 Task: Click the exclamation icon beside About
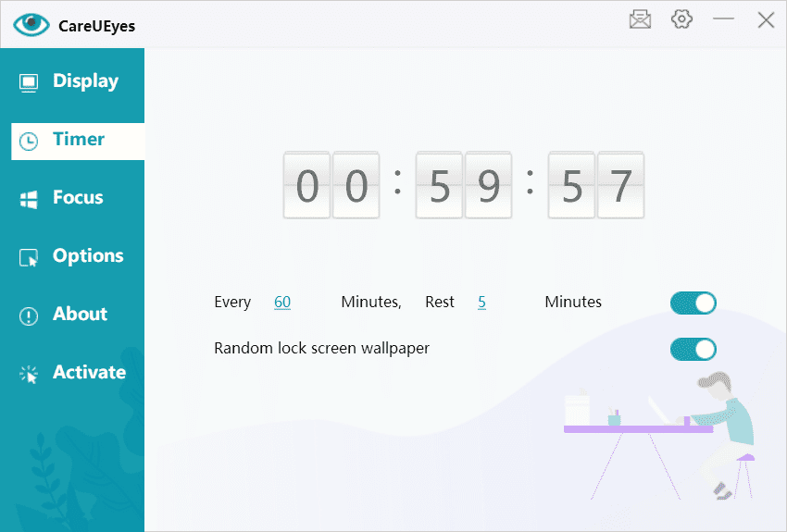tap(29, 316)
